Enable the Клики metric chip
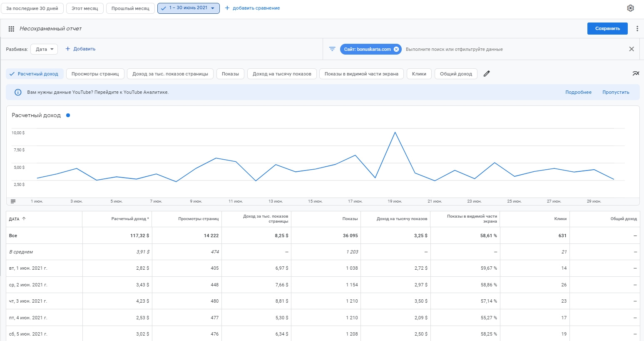 tap(419, 74)
